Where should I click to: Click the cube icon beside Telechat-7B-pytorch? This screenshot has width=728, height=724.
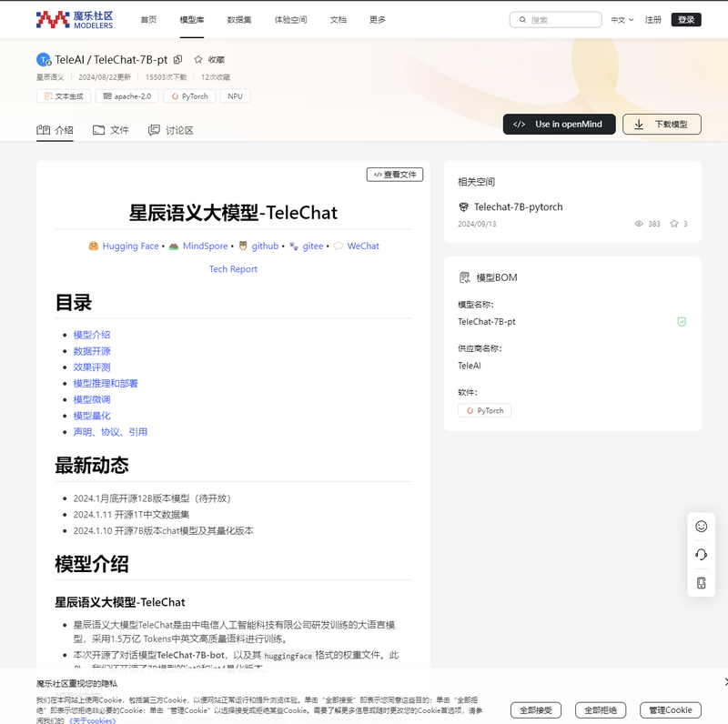(x=463, y=206)
